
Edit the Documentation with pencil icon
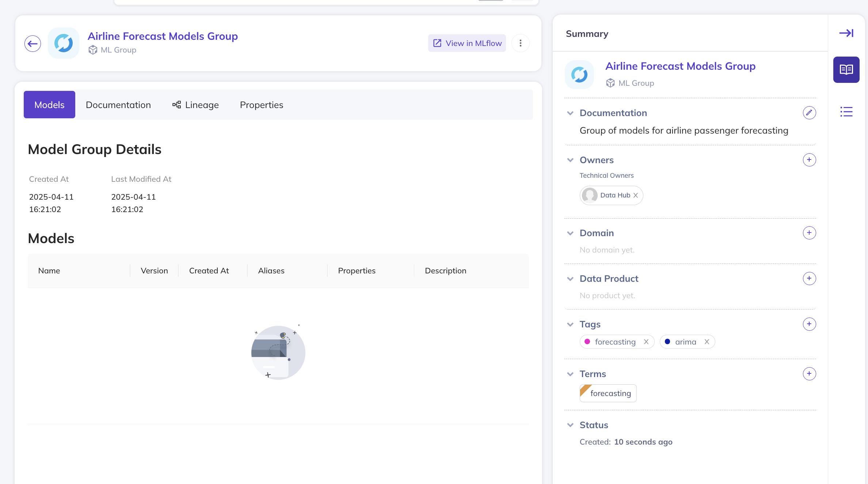tap(809, 113)
